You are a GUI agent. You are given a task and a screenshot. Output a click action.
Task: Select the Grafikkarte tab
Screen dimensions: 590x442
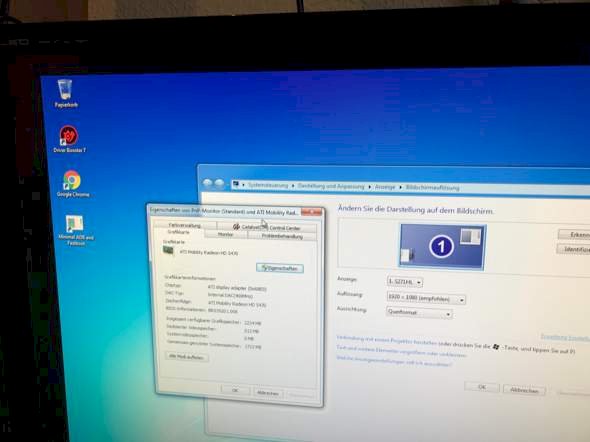point(178,232)
